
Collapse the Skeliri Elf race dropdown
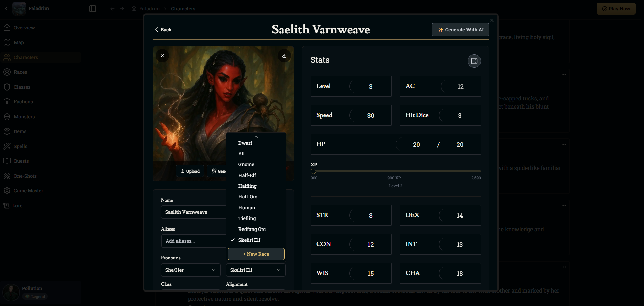(x=255, y=270)
